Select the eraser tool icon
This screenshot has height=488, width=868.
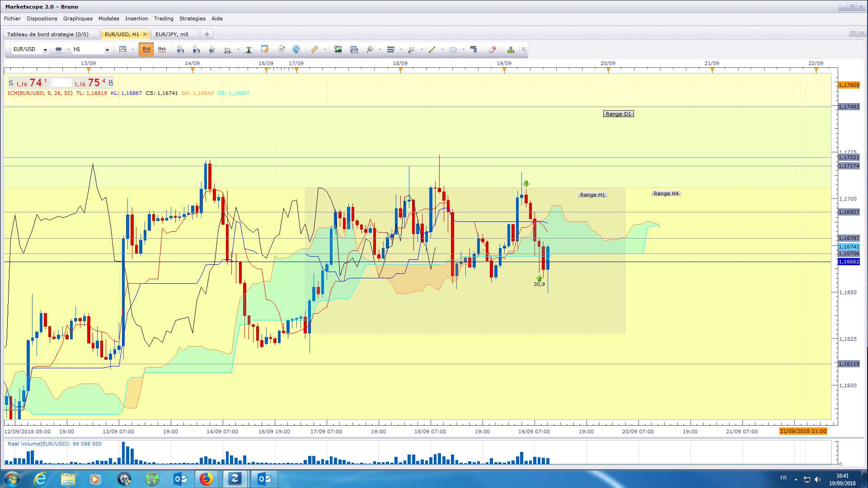[x=493, y=49]
